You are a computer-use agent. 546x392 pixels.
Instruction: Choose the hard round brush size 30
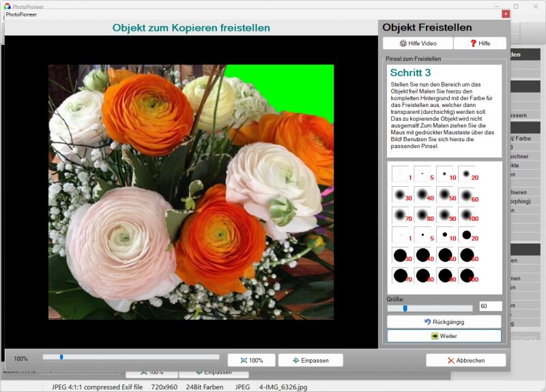pyautogui.click(x=401, y=256)
